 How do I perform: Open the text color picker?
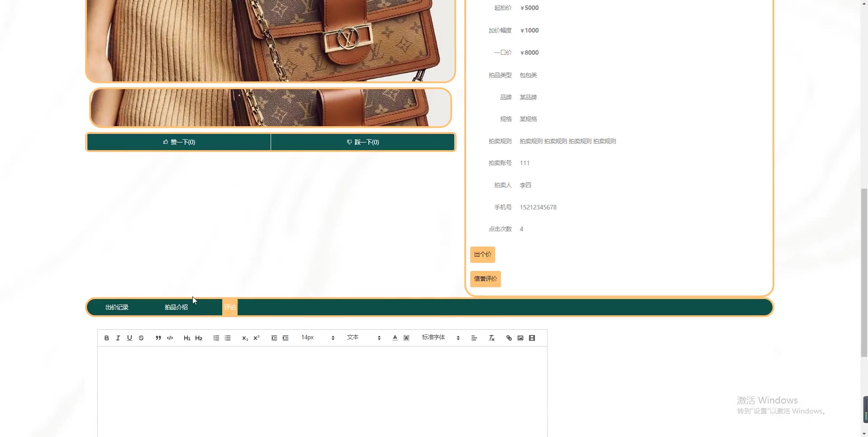[395, 338]
